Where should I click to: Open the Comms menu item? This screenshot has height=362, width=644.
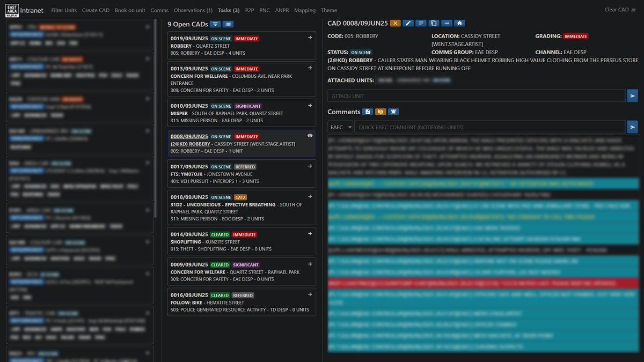pos(159,10)
